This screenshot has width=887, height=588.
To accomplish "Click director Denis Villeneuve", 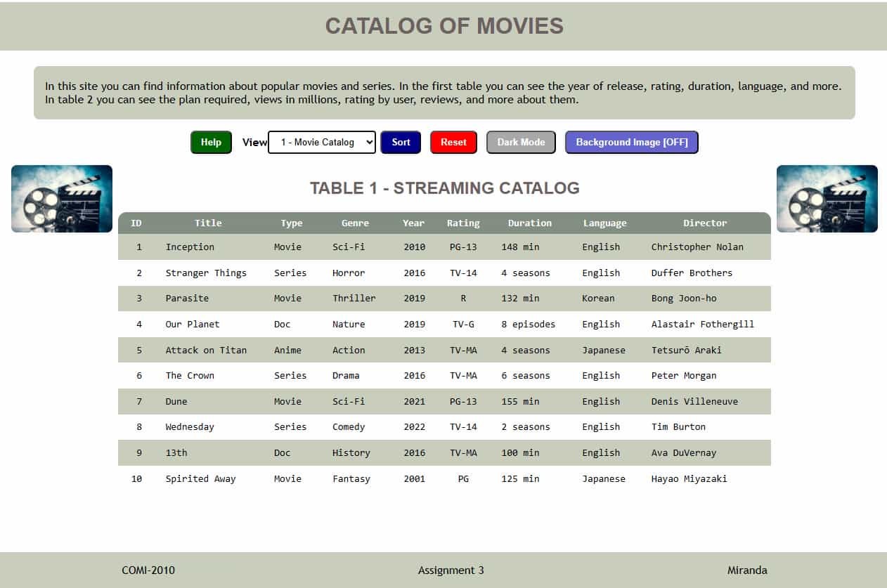I will [x=694, y=401].
